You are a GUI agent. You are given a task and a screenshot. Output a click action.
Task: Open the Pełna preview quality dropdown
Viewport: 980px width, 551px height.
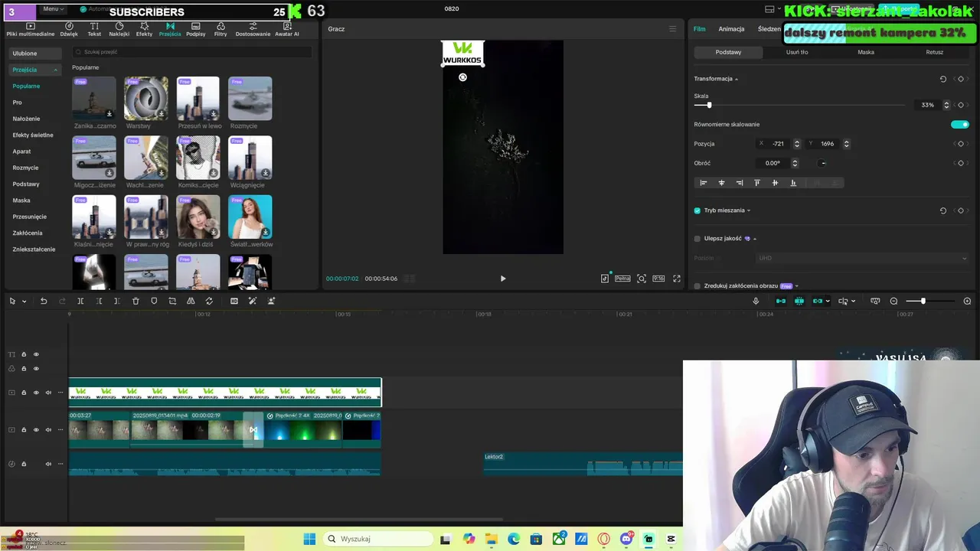622,279
